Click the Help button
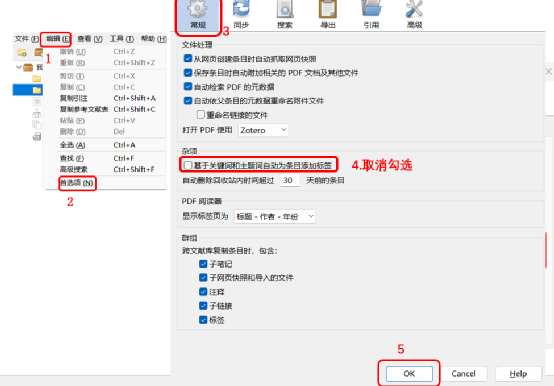Image resolution: width=554 pixels, height=386 pixels. (x=518, y=373)
